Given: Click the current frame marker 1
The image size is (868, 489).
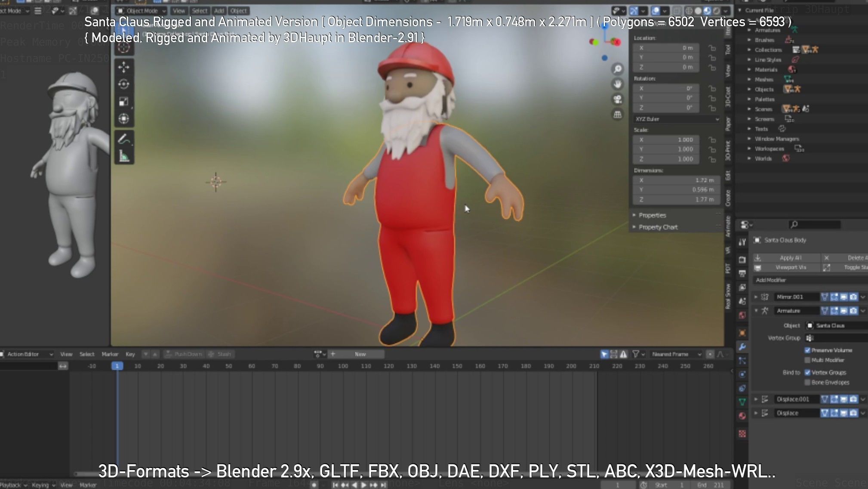Looking at the screenshot, I should pyautogui.click(x=117, y=366).
